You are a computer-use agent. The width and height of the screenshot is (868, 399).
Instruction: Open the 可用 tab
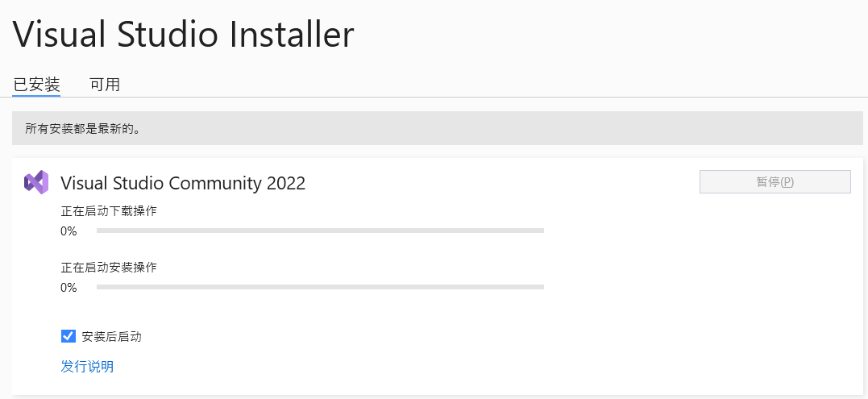tap(105, 84)
